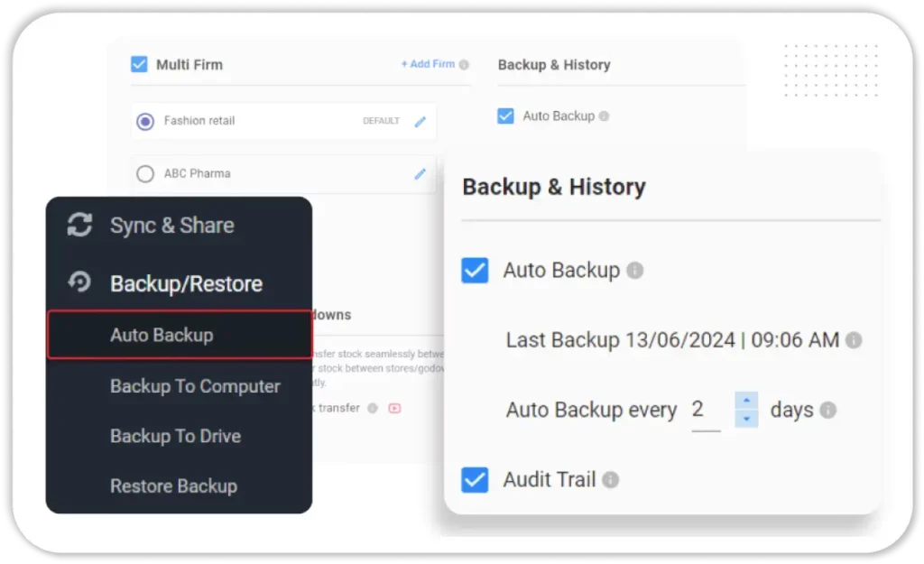Decrease auto backup days with down arrow
Viewport: 924px width, 564px height.
[746, 420]
